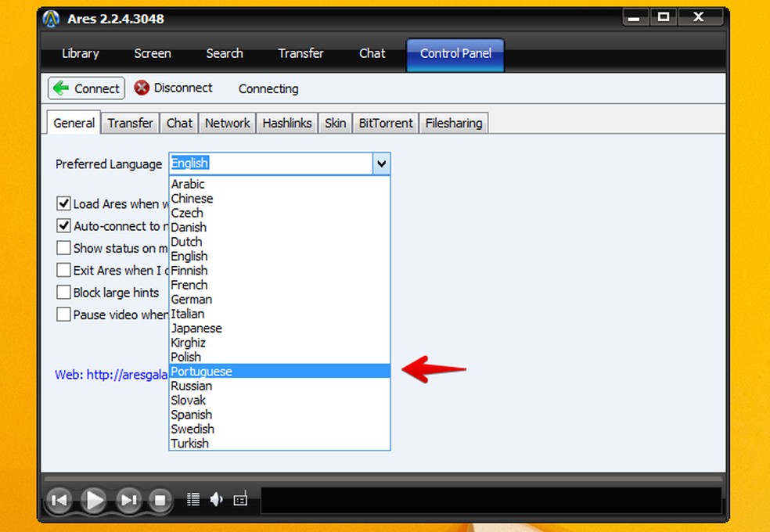This screenshot has height=532, width=770.
Task: Choose Chinese in the language list
Action: pos(279,198)
